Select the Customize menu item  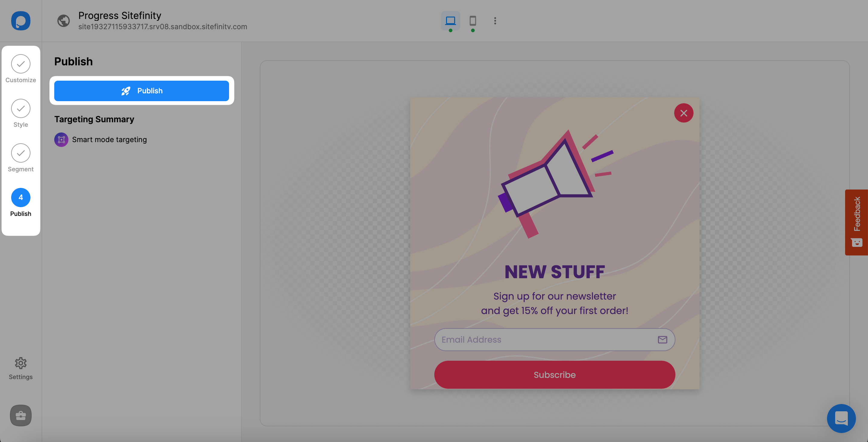point(21,68)
